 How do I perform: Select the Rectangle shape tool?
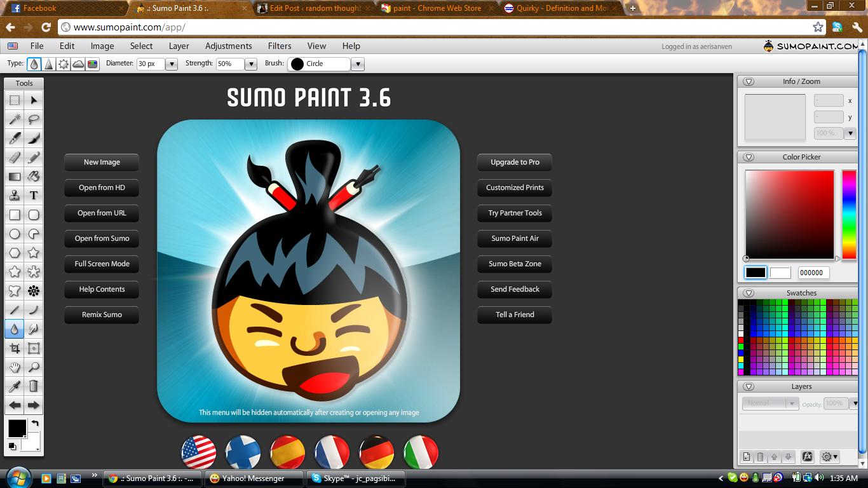pyautogui.click(x=15, y=215)
